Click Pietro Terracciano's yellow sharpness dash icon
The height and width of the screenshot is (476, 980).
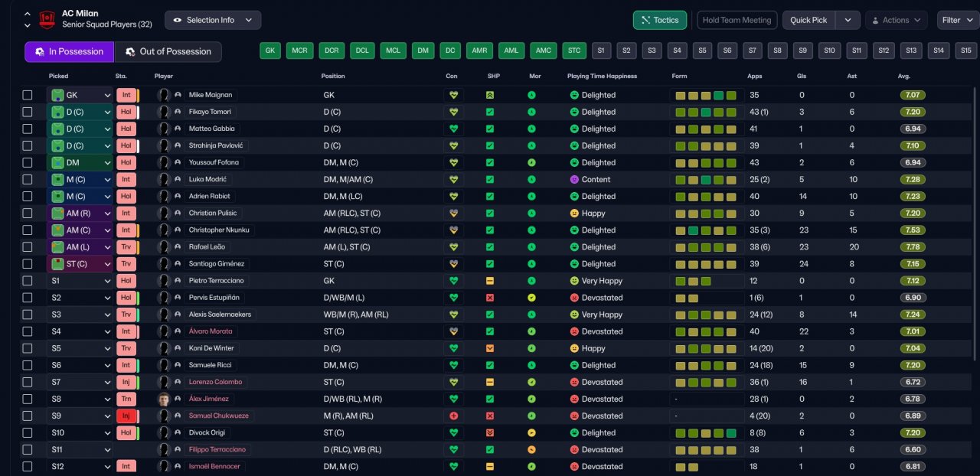click(490, 281)
